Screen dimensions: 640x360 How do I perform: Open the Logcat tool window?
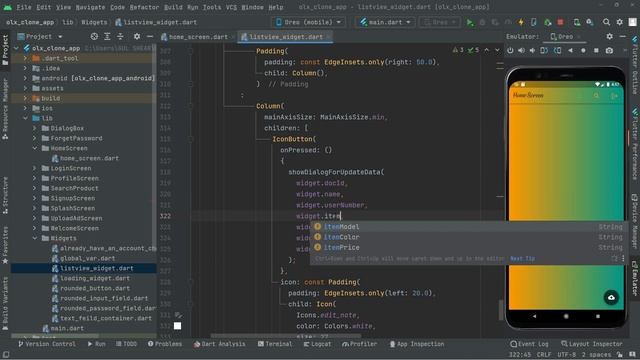click(317, 344)
